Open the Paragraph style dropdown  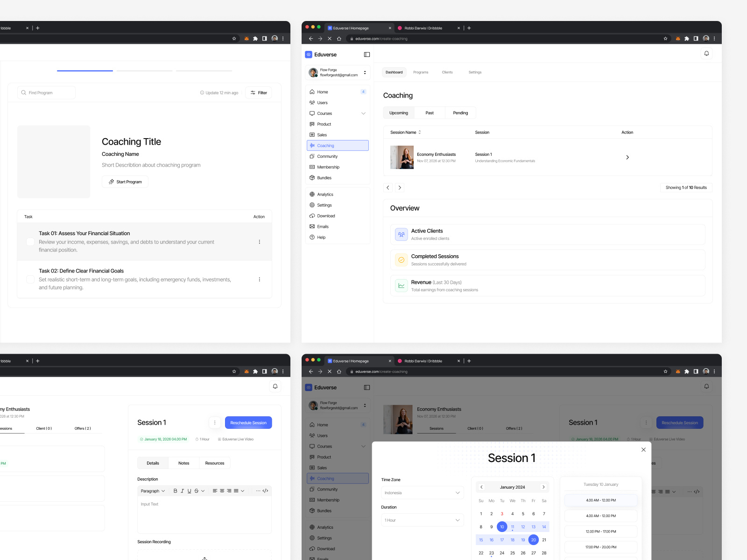click(153, 491)
